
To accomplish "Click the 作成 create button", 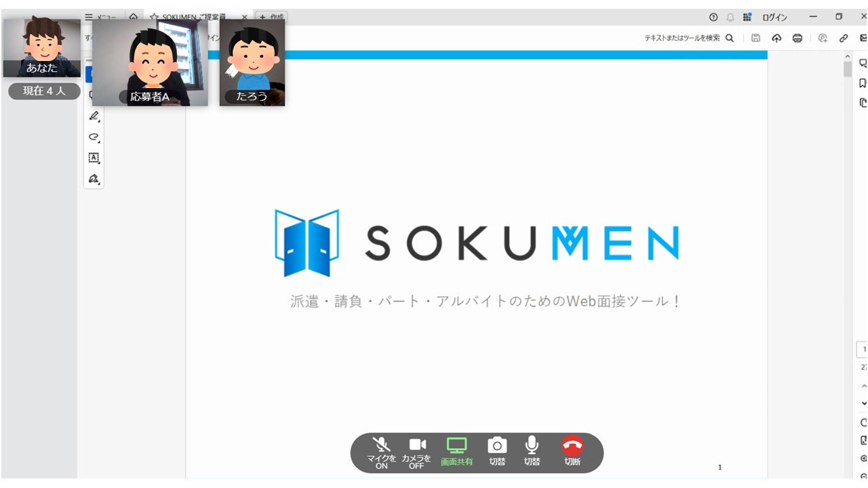I will tap(271, 17).
